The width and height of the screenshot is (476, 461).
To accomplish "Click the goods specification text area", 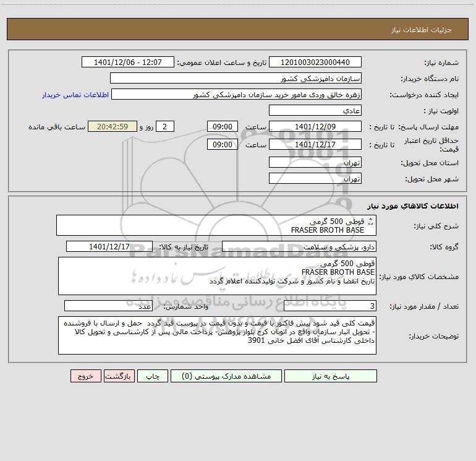I will coord(217,276).
